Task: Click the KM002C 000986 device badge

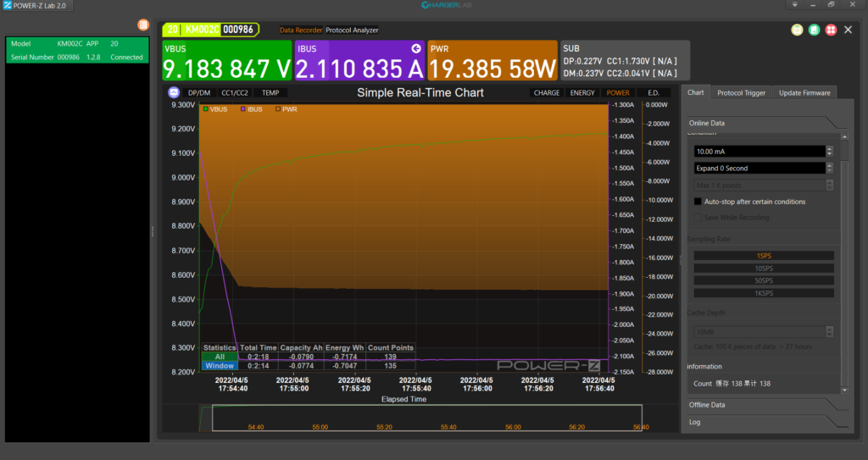Action: pyautogui.click(x=210, y=30)
